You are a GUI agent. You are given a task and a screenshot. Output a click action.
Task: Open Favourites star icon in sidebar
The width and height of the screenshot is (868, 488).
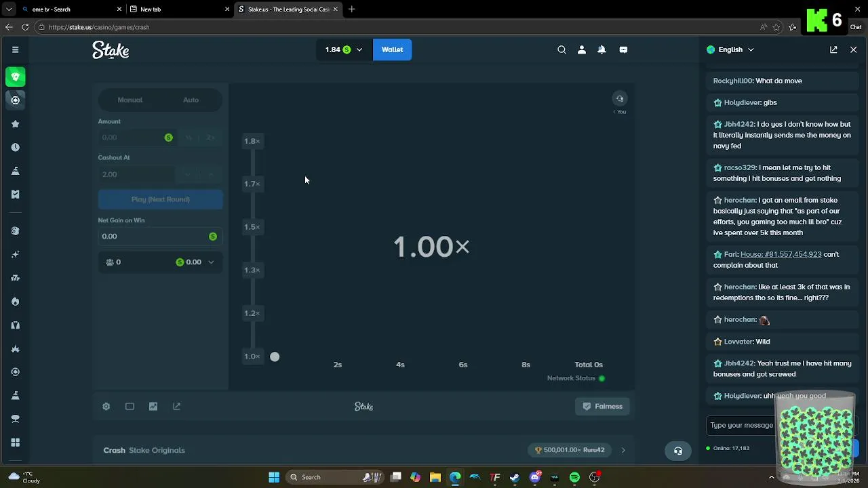pyautogui.click(x=15, y=124)
